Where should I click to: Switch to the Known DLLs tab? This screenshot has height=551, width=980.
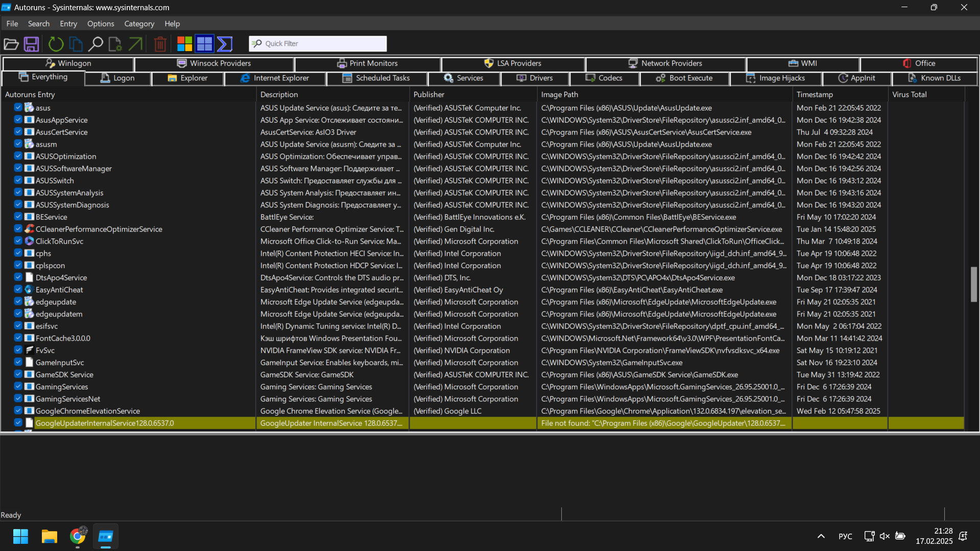[x=934, y=78]
